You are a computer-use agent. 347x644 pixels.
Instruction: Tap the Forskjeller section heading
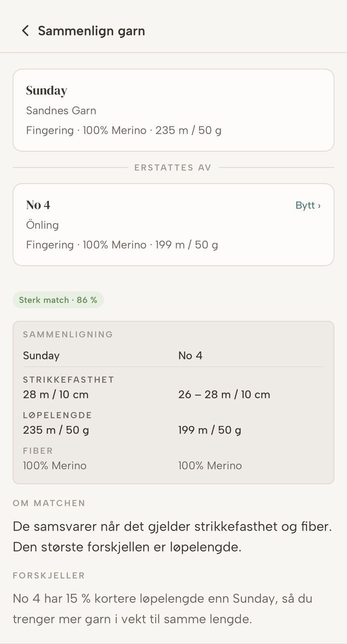pos(49,575)
